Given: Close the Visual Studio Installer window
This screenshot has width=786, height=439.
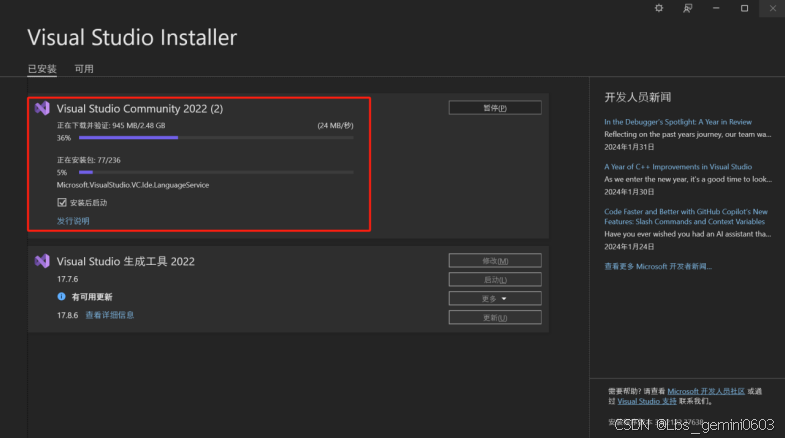Looking at the screenshot, I should pos(772,8).
